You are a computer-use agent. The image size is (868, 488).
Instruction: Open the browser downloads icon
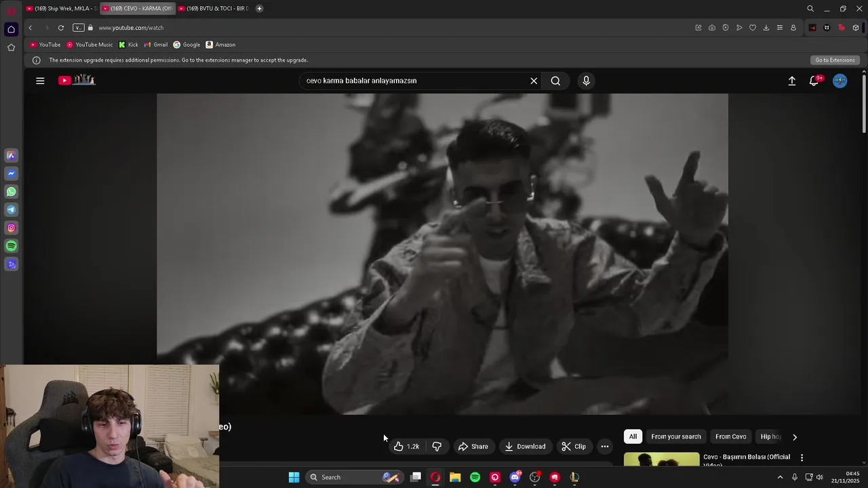766,28
